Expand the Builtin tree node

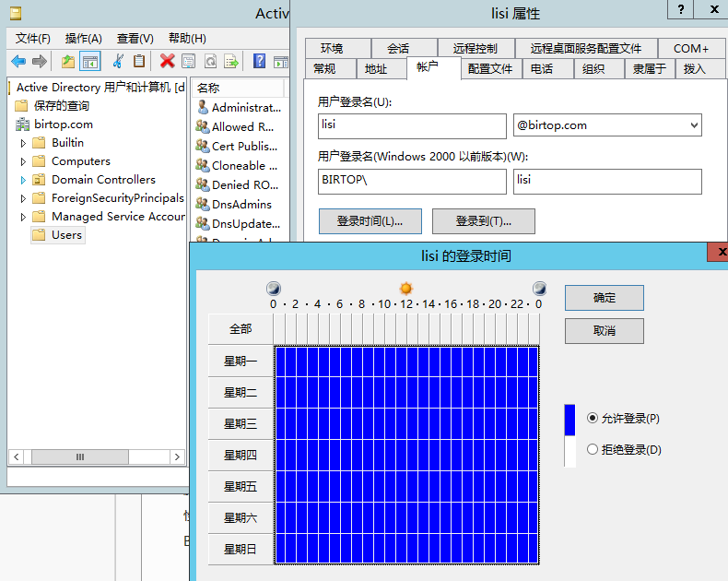point(23,143)
